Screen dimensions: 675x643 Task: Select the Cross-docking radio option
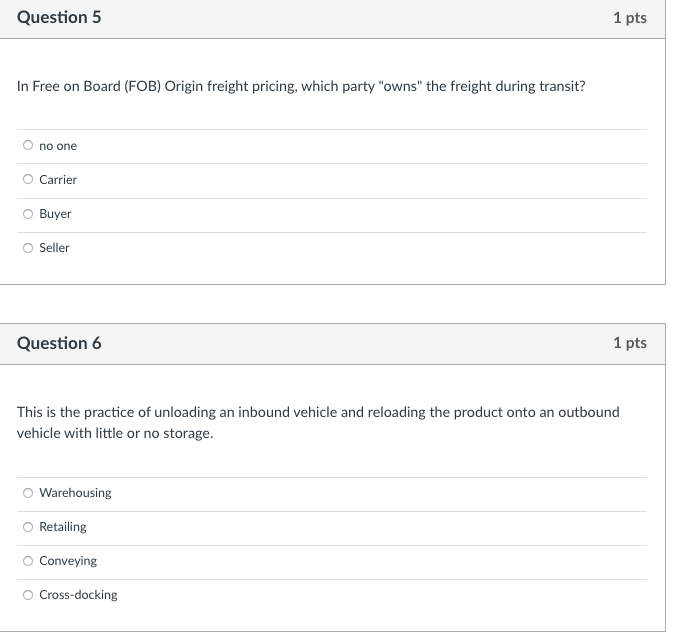point(28,595)
